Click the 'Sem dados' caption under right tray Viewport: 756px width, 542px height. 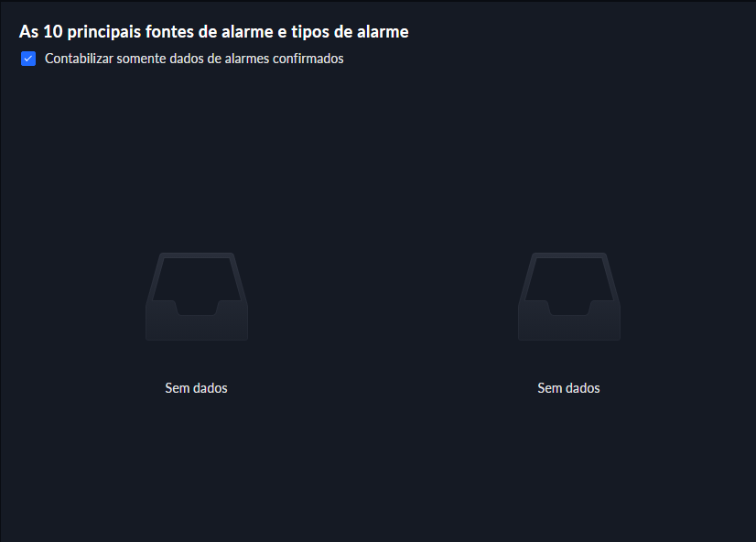(x=569, y=388)
